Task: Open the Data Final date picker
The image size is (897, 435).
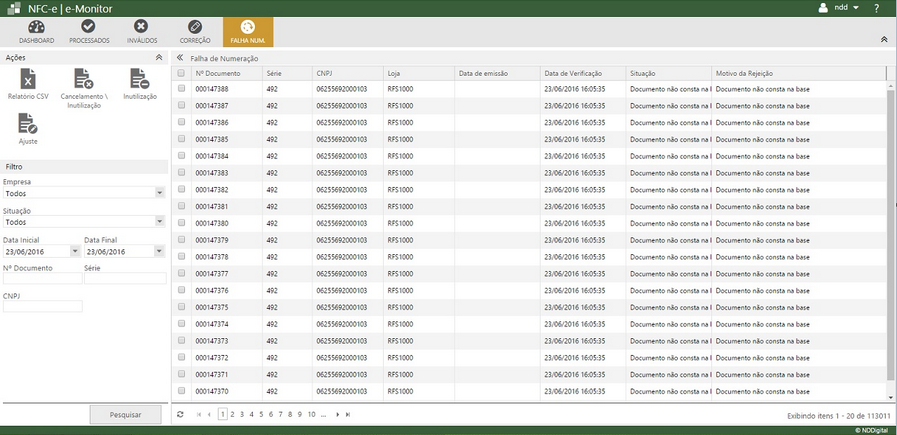Action: (160, 251)
